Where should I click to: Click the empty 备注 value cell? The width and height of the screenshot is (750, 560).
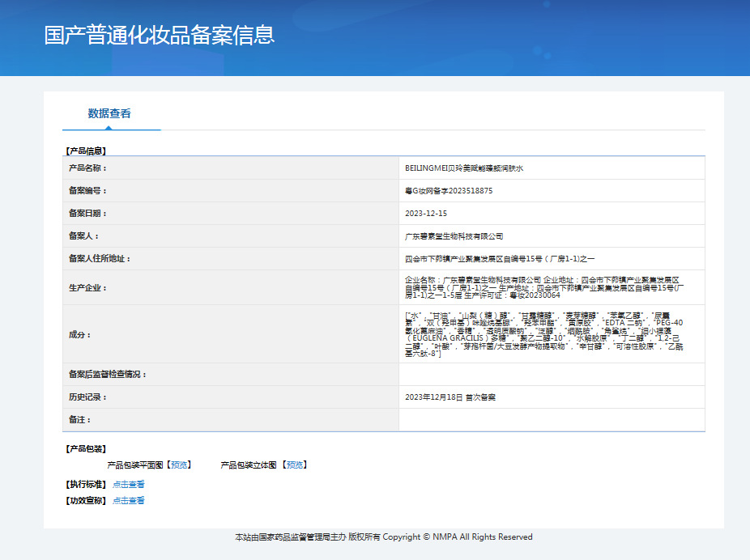[551, 420]
